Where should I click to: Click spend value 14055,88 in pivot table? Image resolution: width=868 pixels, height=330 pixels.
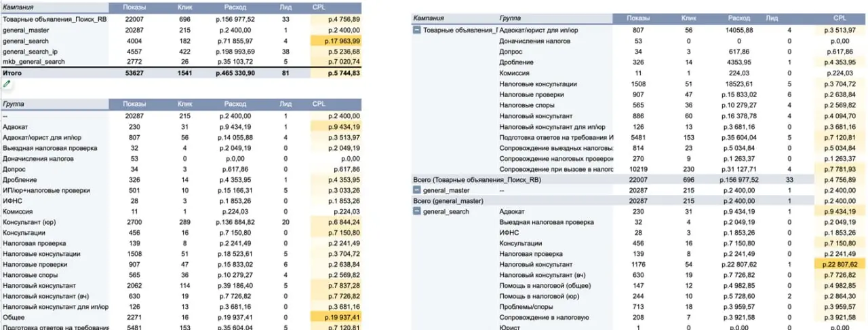point(738,30)
